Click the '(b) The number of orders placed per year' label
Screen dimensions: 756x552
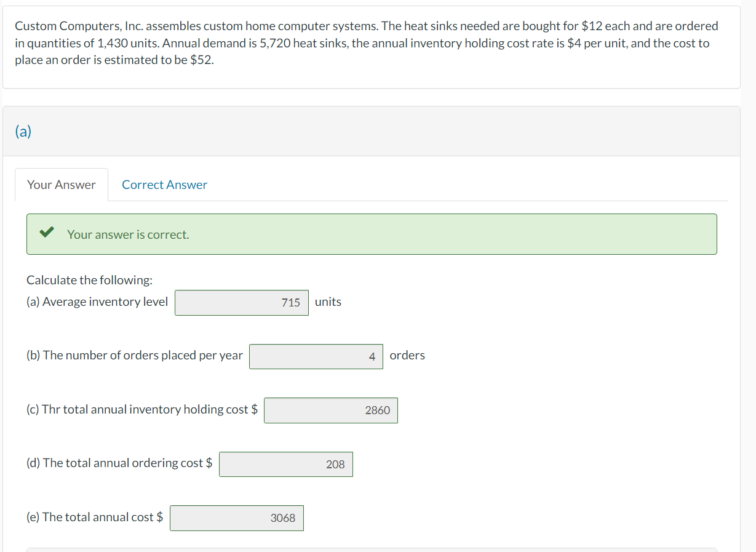(135, 355)
